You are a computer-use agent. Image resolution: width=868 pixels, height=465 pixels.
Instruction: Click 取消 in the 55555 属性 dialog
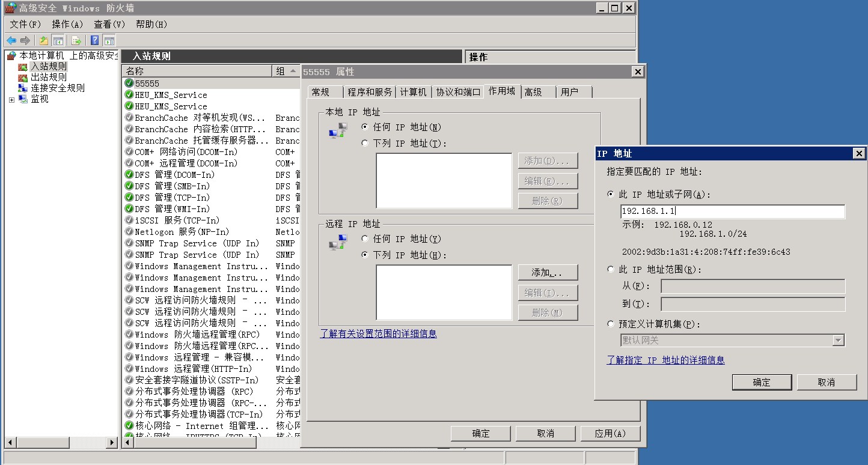click(546, 434)
